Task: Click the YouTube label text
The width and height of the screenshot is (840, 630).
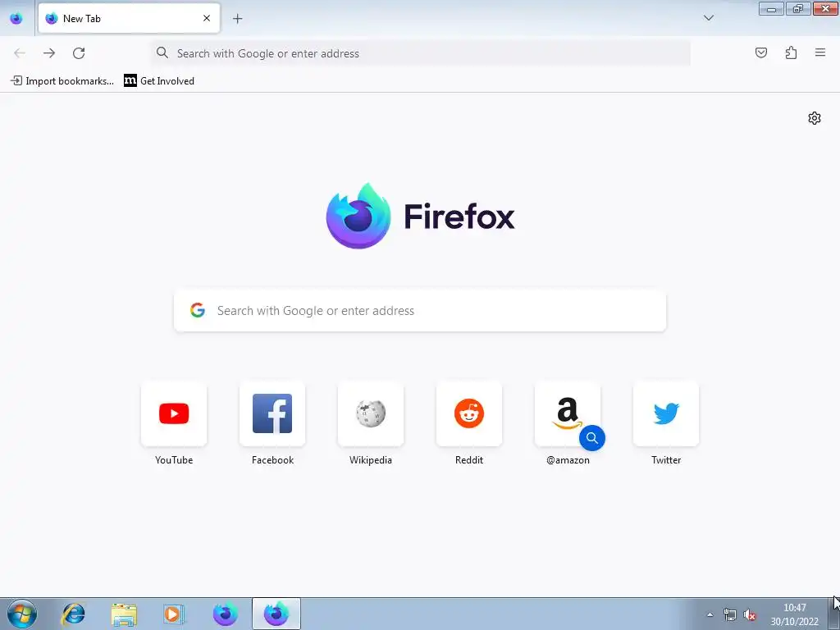Action: (x=174, y=460)
